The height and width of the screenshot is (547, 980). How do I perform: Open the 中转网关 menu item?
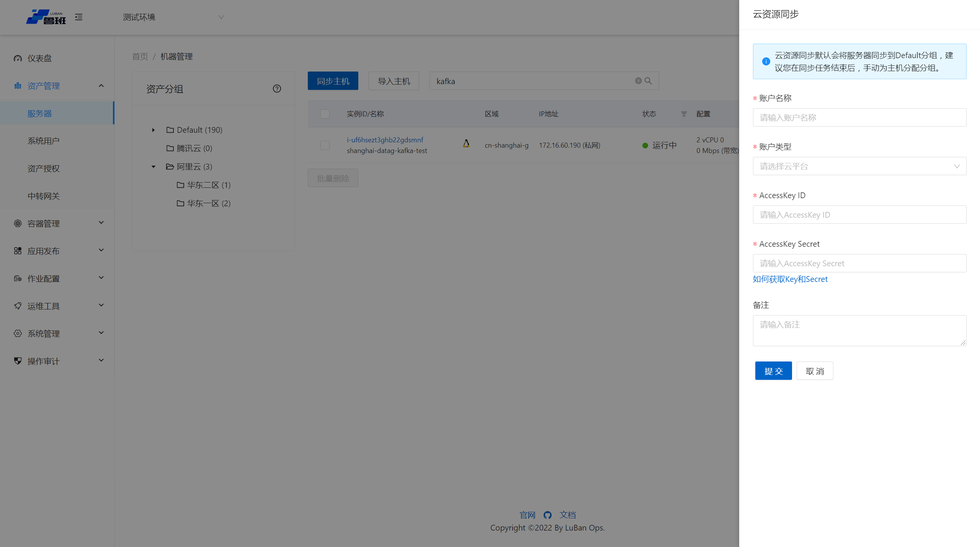57,196
